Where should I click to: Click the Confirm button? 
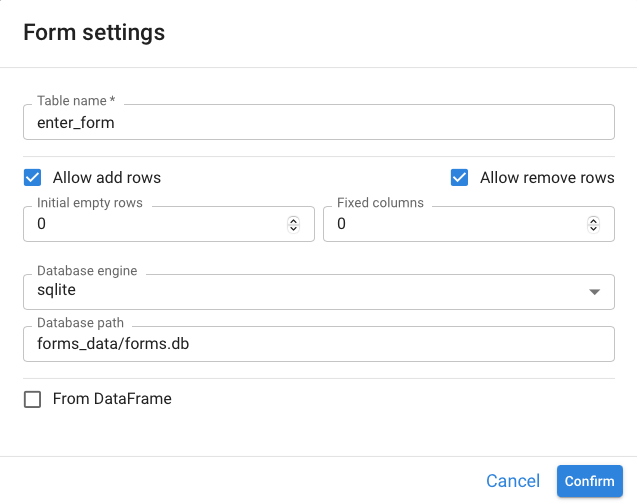[589, 481]
